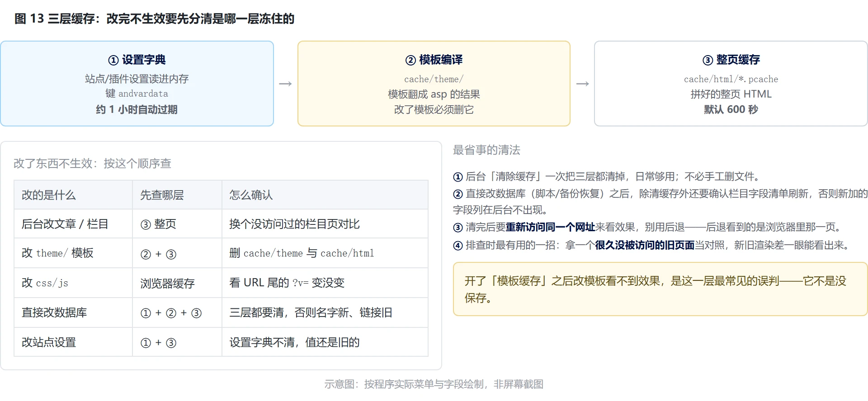Click the "① + ② + ③" cell
Screen dimensions: 868x401
tap(177, 312)
